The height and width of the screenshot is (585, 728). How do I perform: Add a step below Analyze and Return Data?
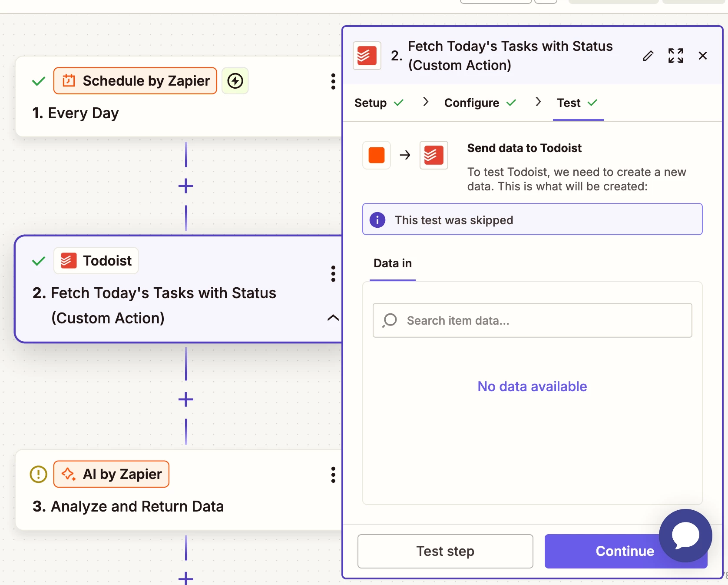coord(186,578)
